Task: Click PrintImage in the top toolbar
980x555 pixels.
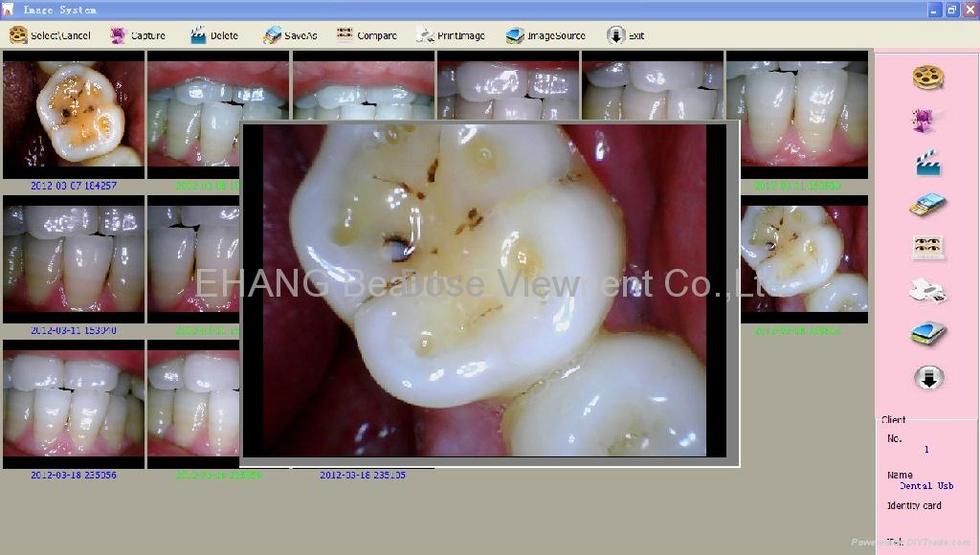Action: coord(451,35)
